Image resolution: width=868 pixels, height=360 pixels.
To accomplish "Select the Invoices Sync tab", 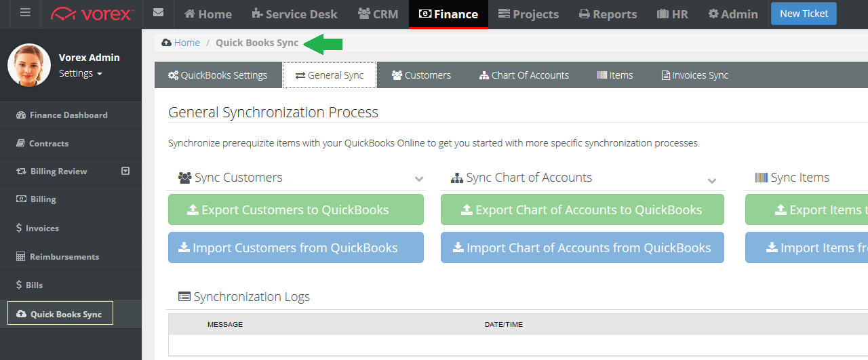I will point(694,75).
